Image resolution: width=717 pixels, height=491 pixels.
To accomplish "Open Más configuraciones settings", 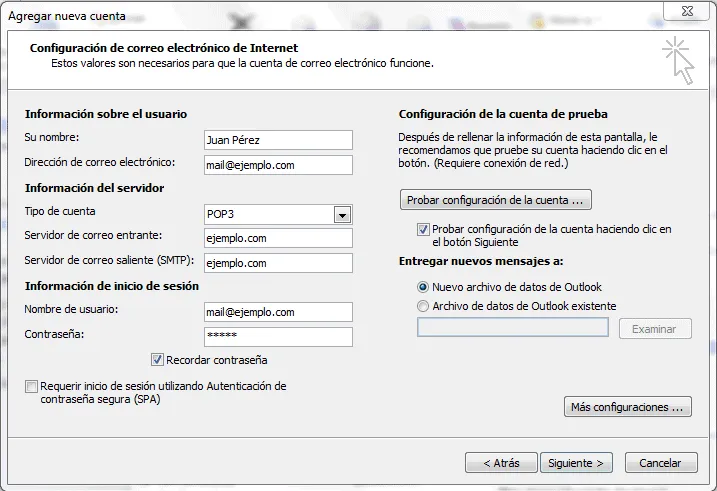I will pos(628,407).
